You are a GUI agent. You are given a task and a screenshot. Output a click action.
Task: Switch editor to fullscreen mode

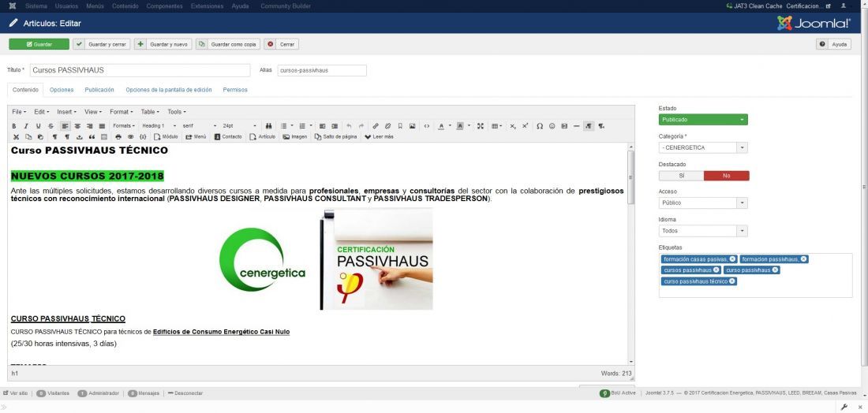tap(480, 126)
